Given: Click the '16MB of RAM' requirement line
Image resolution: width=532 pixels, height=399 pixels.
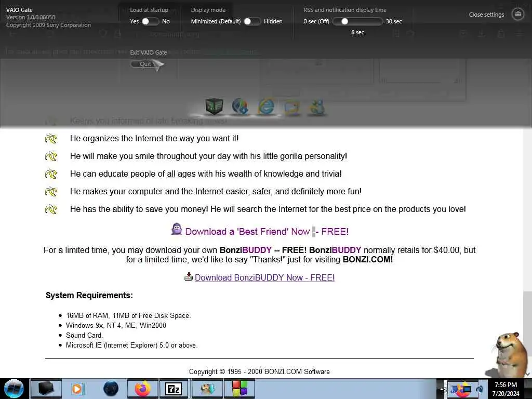Looking at the screenshot, I should tap(128, 315).
